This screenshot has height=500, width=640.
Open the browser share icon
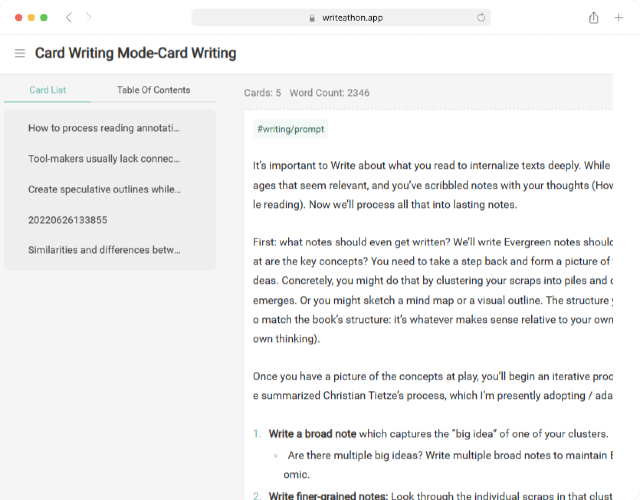click(x=593, y=18)
